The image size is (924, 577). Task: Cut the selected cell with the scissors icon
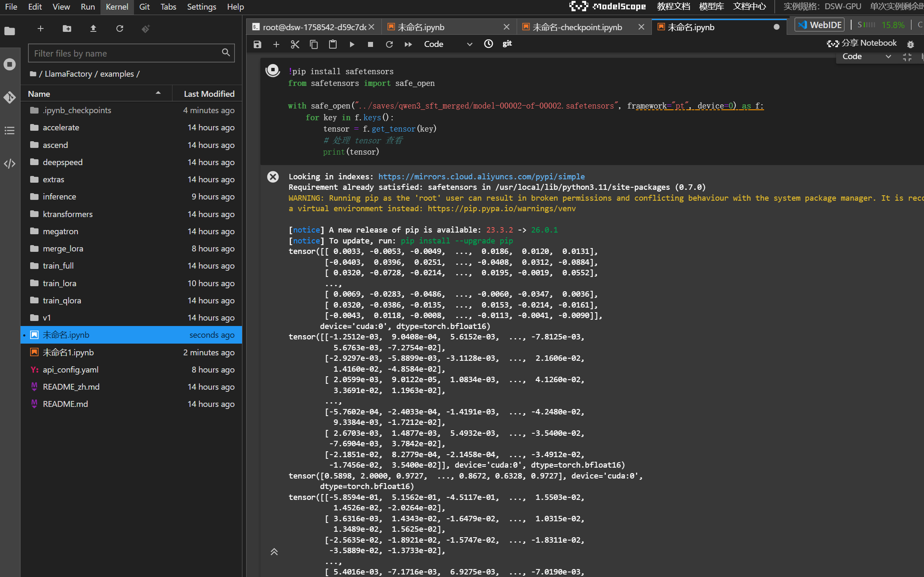(x=295, y=44)
